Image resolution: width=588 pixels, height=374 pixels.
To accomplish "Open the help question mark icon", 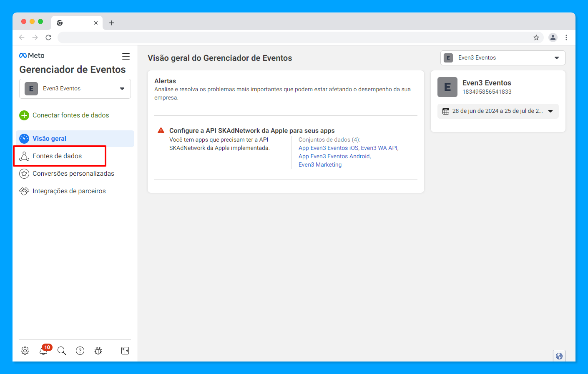I will (x=80, y=351).
